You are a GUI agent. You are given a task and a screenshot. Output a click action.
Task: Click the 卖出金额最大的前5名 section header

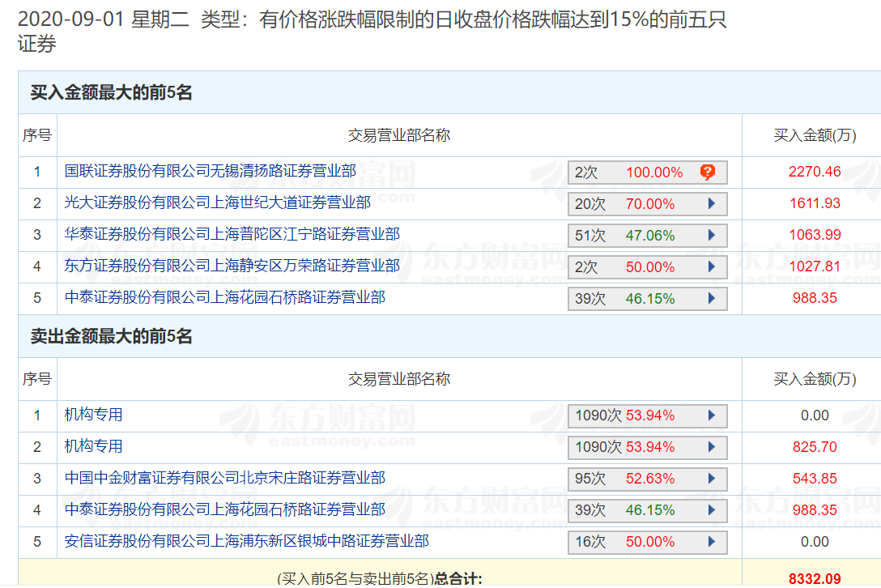(x=111, y=336)
